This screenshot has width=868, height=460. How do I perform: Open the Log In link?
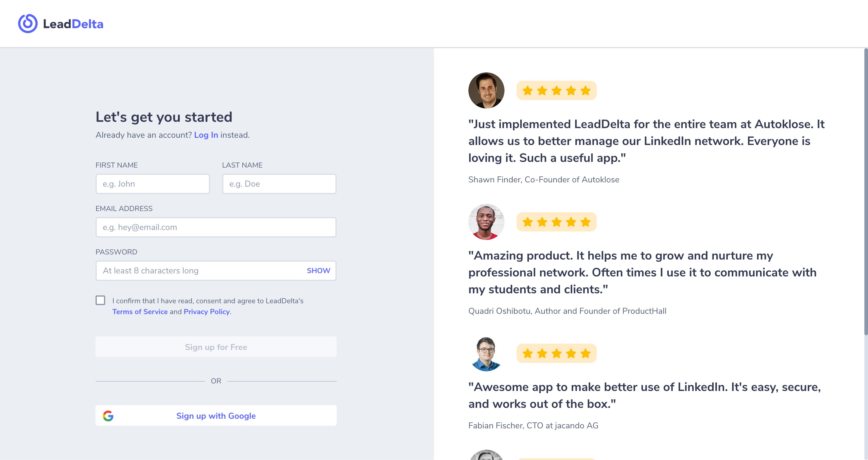(x=206, y=135)
